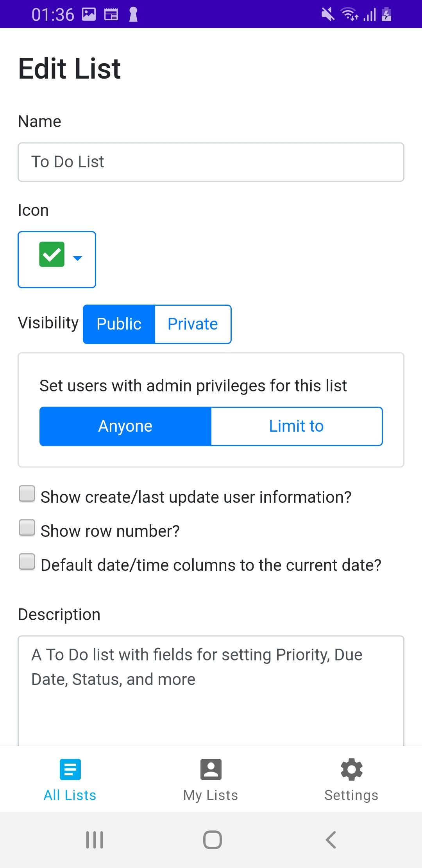Image resolution: width=422 pixels, height=868 pixels.
Task: Choose Anyone for admin privileges
Action: [x=125, y=426]
